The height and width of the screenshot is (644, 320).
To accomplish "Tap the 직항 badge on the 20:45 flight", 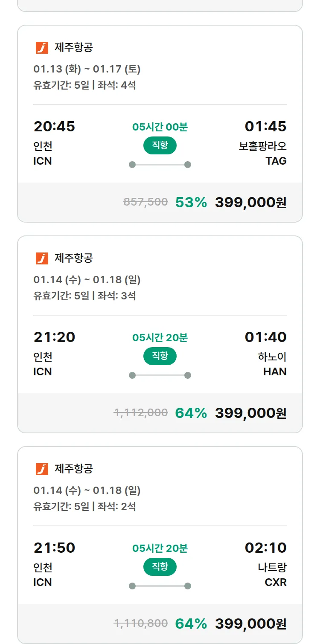I will coord(160,145).
